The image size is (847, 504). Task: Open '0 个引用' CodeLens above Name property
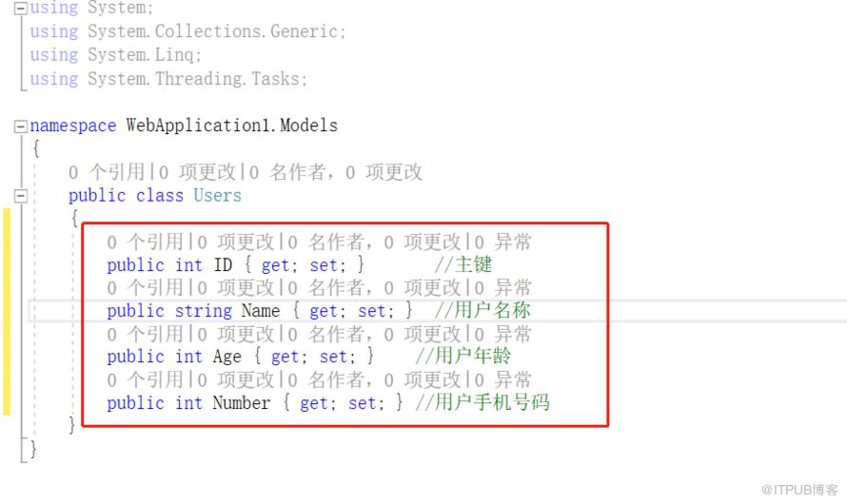point(146,287)
